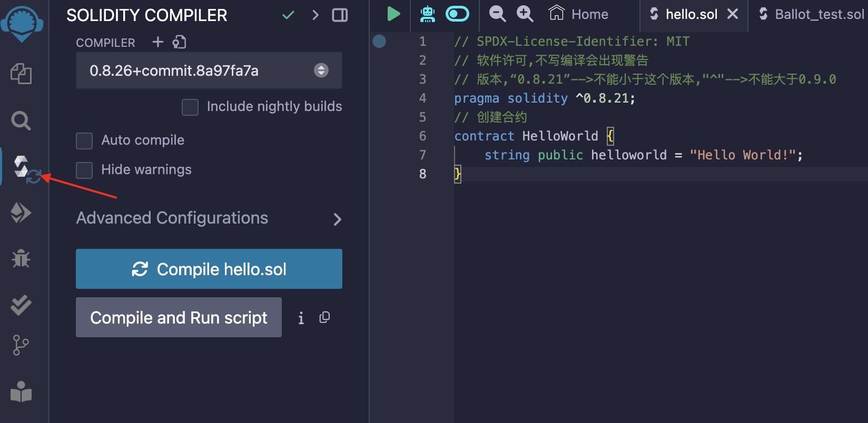Click the Remix logo icon
Viewport: 868px width, 423px height.
tap(22, 24)
